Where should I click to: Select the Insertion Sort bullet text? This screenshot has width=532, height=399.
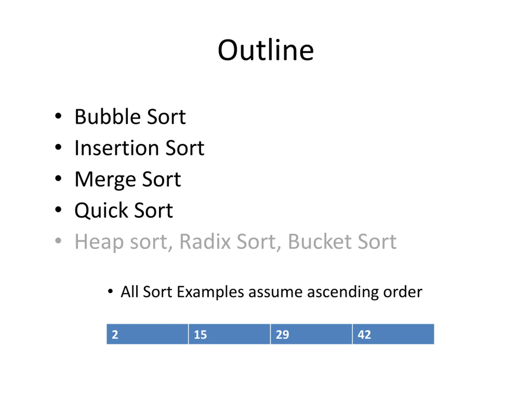pyautogui.click(x=139, y=148)
